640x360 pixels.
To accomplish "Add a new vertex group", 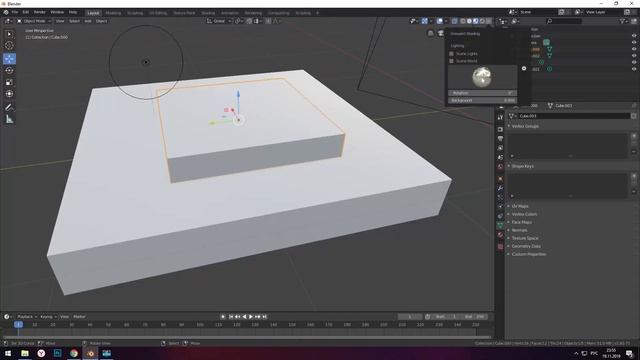I will pos(634,136).
